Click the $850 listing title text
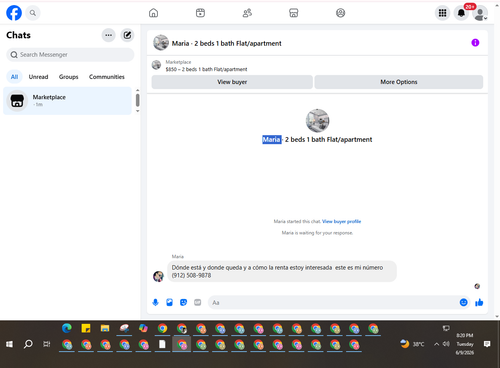 tap(206, 69)
